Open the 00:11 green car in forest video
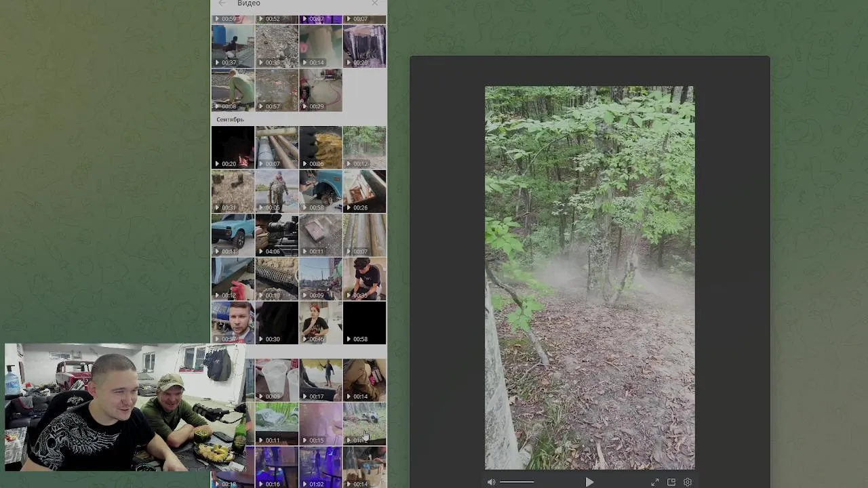The width and height of the screenshot is (868, 488). 277,424
